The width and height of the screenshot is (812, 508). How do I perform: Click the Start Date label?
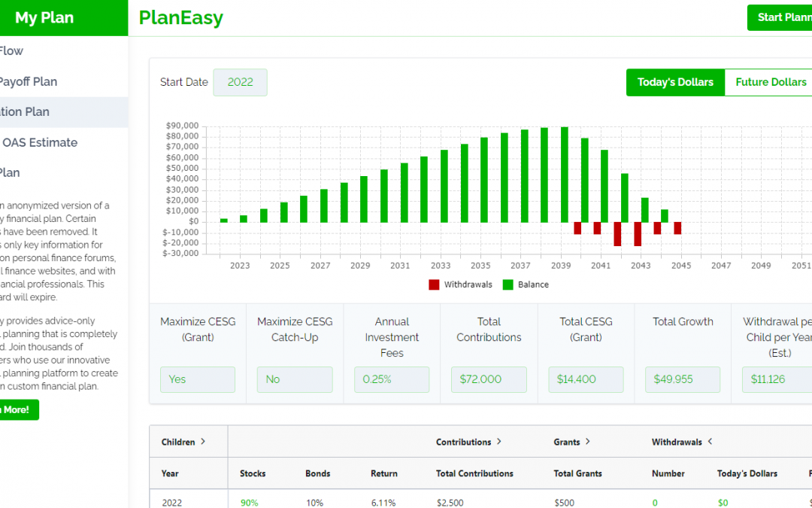click(x=184, y=82)
